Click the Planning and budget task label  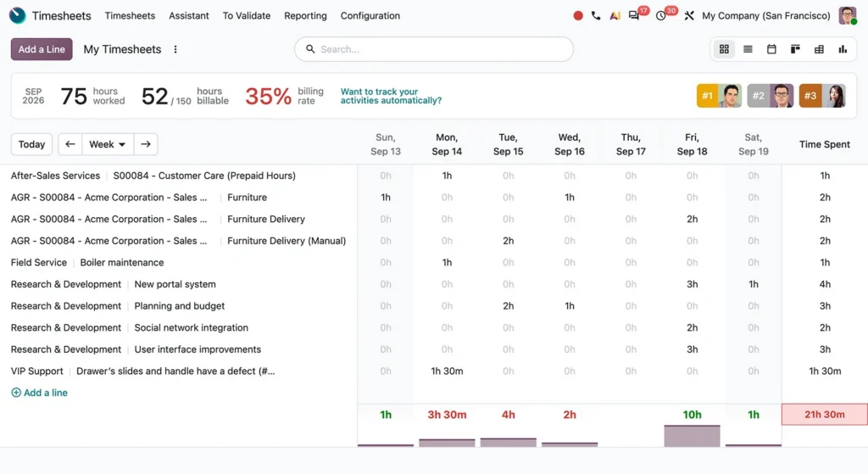pyautogui.click(x=180, y=305)
